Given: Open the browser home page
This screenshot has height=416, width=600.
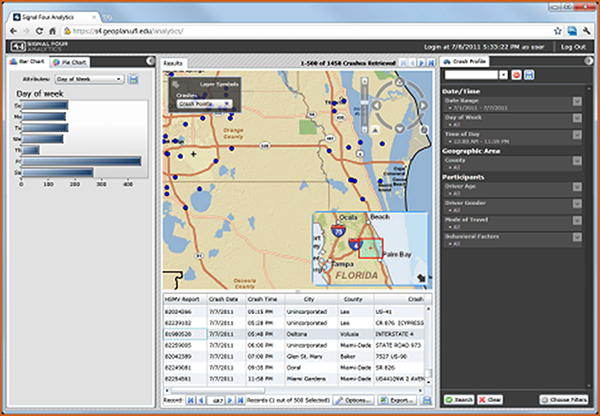Looking at the screenshot, I should point(52,31).
